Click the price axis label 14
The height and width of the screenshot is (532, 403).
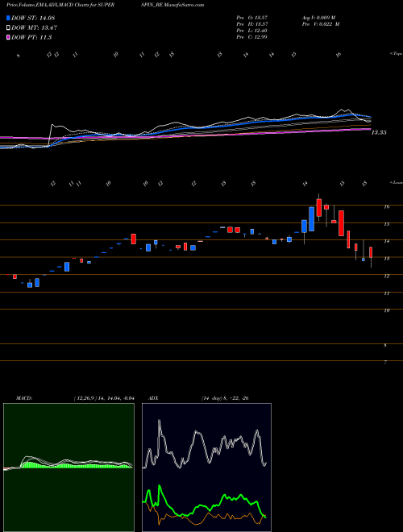[x=386, y=241]
